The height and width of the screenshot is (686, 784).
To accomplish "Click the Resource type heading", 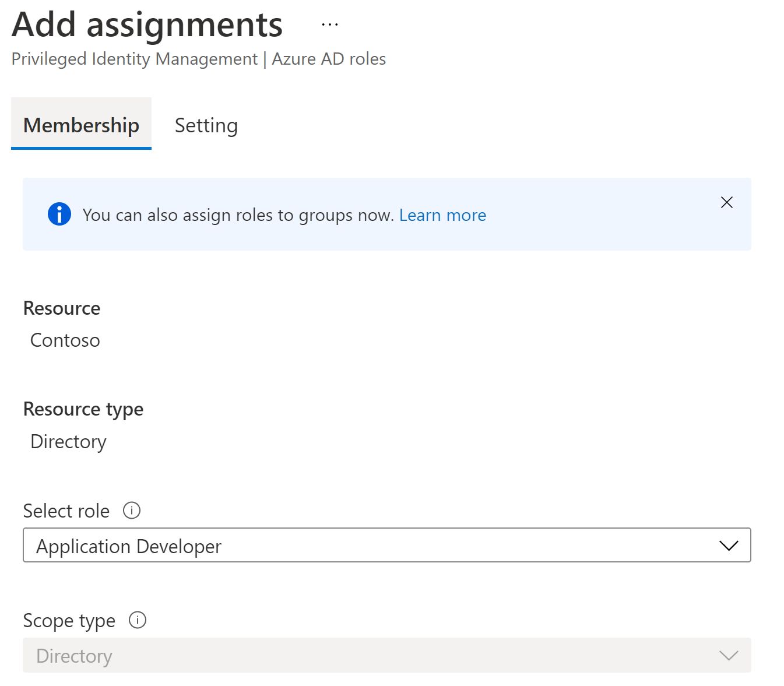I will (x=83, y=409).
